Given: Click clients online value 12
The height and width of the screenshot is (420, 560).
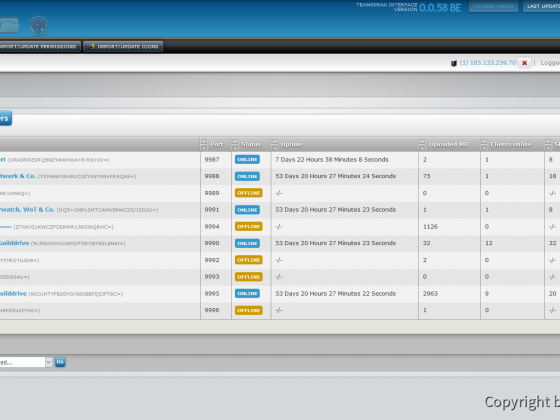Looking at the screenshot, I should tap(489, 243).
